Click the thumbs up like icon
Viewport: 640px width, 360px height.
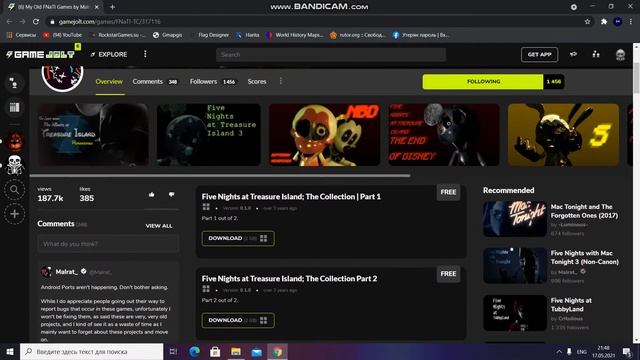151,195
